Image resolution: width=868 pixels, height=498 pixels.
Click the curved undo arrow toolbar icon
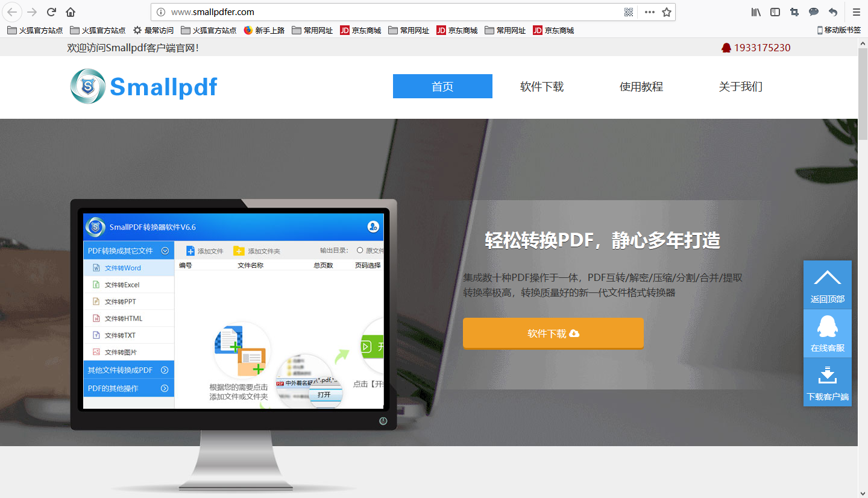coord(833,12)
